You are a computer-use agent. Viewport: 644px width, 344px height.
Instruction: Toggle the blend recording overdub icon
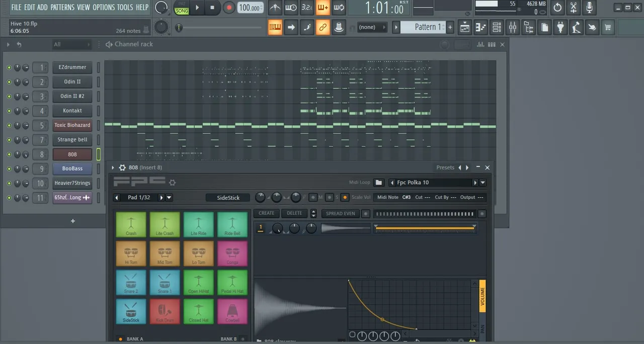pyautogui.click(x=323, y=8)
